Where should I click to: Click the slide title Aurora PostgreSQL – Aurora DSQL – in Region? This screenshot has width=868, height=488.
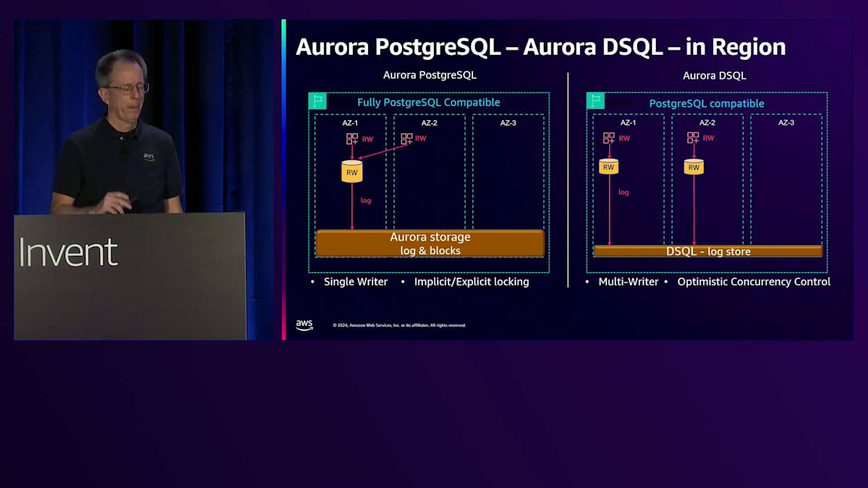[x=540, y=47]
